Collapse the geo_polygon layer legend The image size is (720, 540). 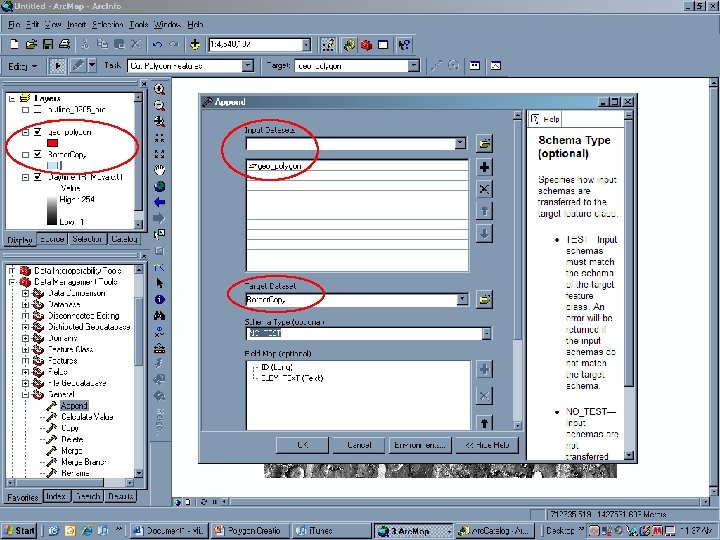[x=26, y=132]
